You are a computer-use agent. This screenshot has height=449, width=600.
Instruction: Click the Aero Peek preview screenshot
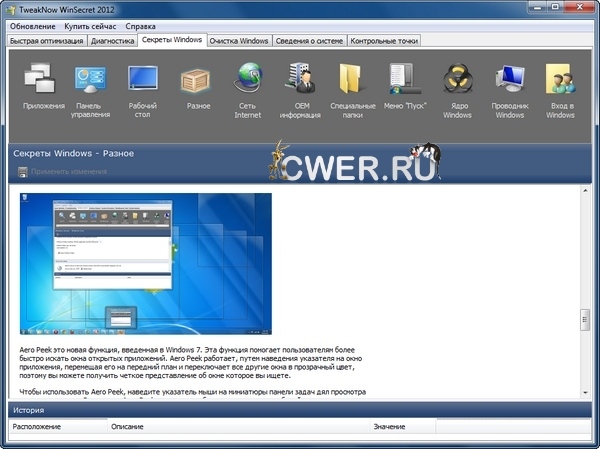146,263
